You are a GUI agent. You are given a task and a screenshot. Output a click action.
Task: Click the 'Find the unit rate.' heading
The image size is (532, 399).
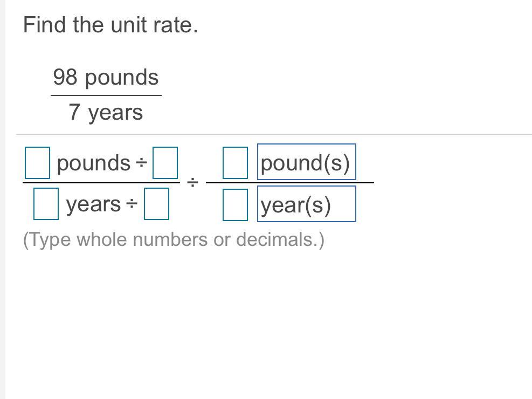click(x=110, y=25)
